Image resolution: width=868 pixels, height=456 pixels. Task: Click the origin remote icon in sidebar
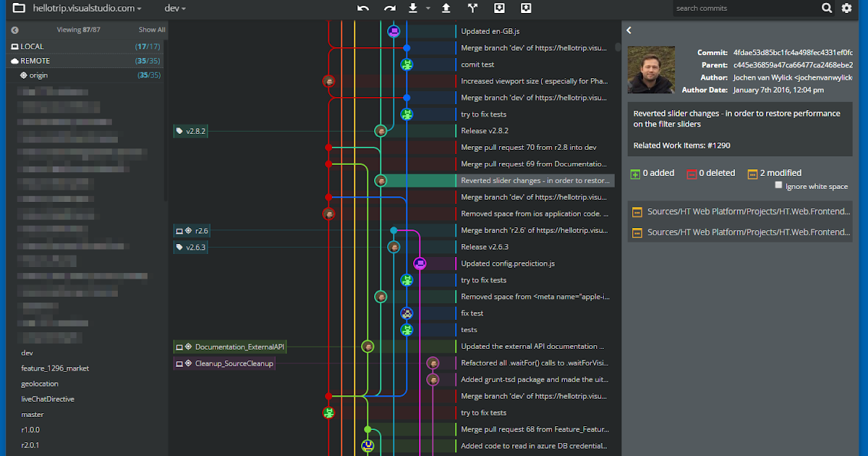25,75
